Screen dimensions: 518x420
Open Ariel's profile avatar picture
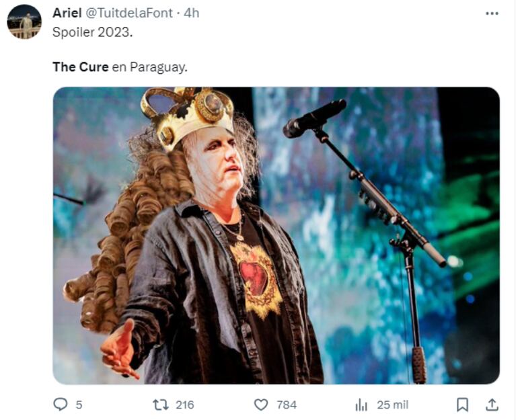(24, 22)
